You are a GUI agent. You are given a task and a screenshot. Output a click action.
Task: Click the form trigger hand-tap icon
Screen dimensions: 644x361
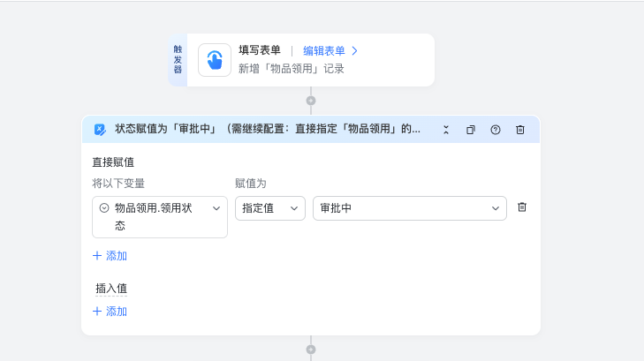(215, 60)
